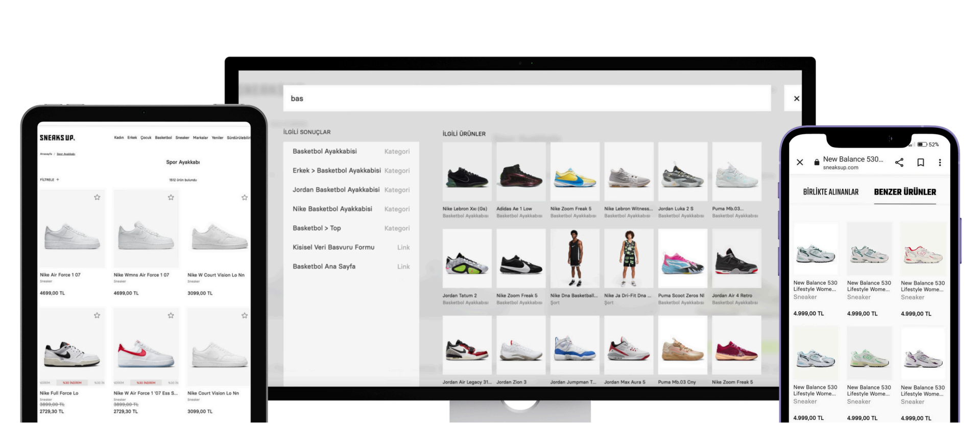Expand the FILTRELE + filter panel
Image resolution: width=980 pixels, height=423 pixels.
click(x=50, y=180)
